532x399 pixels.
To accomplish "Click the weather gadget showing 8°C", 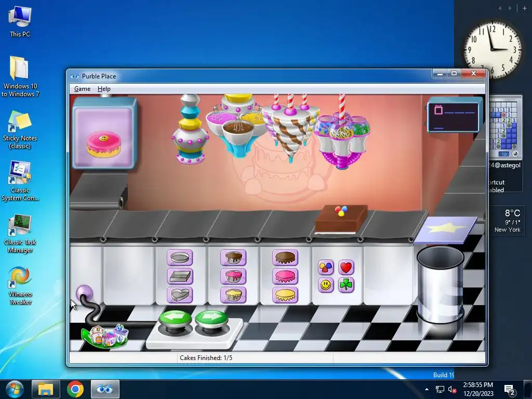I will tap(507, 220).
